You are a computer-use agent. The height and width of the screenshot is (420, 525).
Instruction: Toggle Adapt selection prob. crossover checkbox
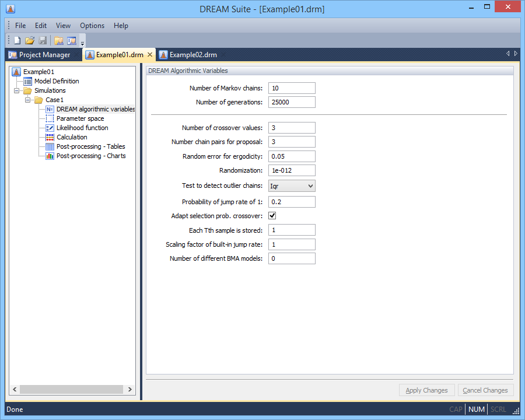272,216
